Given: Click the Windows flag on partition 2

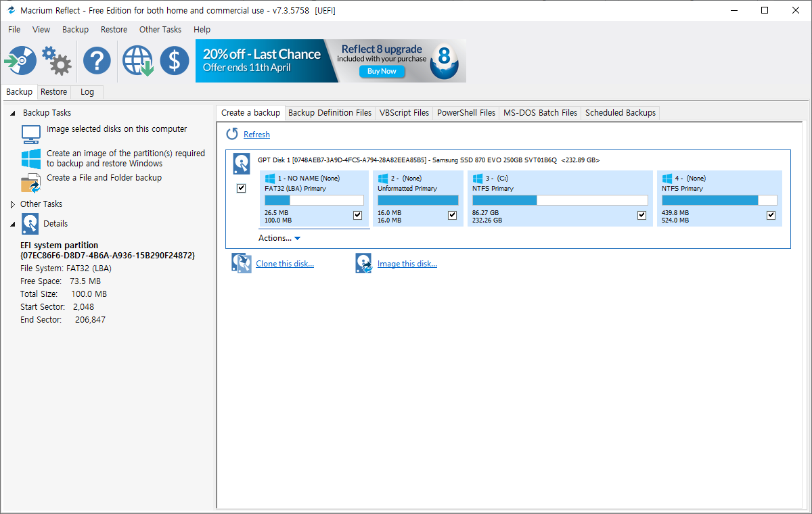Looking at the screenshot, I should (383, 179).
